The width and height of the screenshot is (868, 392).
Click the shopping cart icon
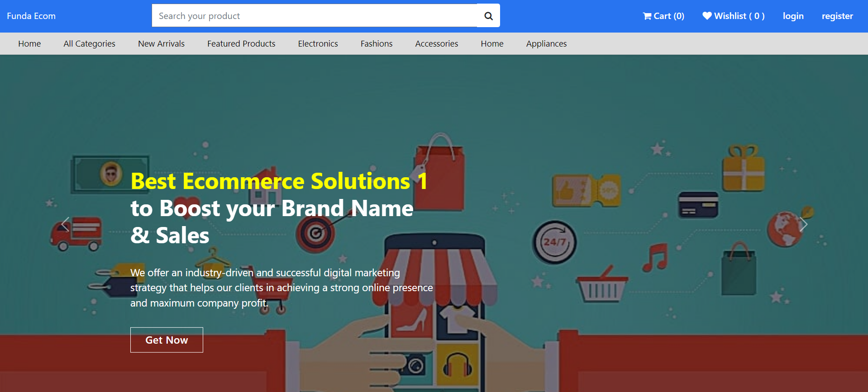647,16
